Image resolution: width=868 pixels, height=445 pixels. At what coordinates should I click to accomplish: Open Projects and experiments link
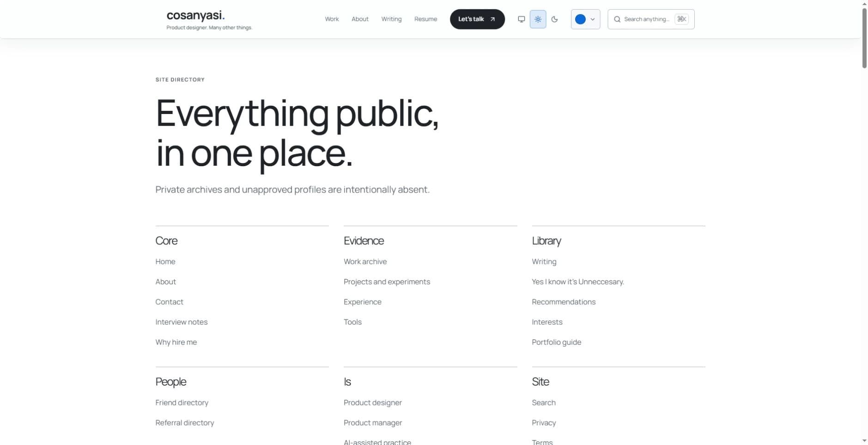387,282
